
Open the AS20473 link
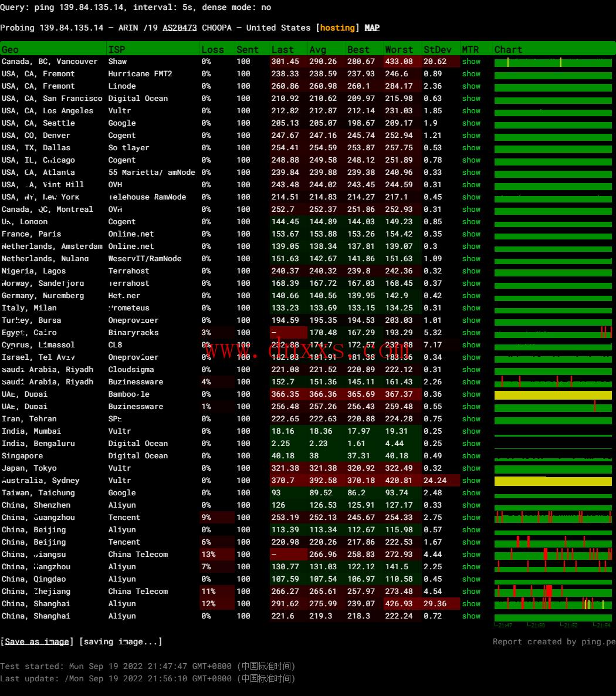[x=180, y=28]
